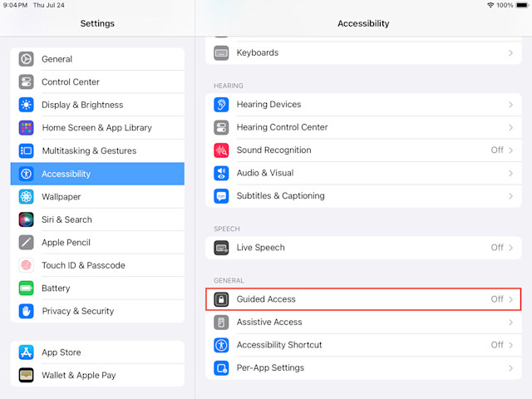Open Assistive Access settings row

pyautogui.click(x=363, y=323)
